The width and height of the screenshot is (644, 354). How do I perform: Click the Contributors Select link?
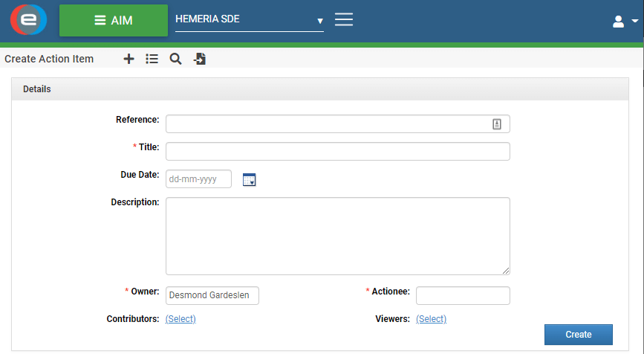[x=180, y=319]
